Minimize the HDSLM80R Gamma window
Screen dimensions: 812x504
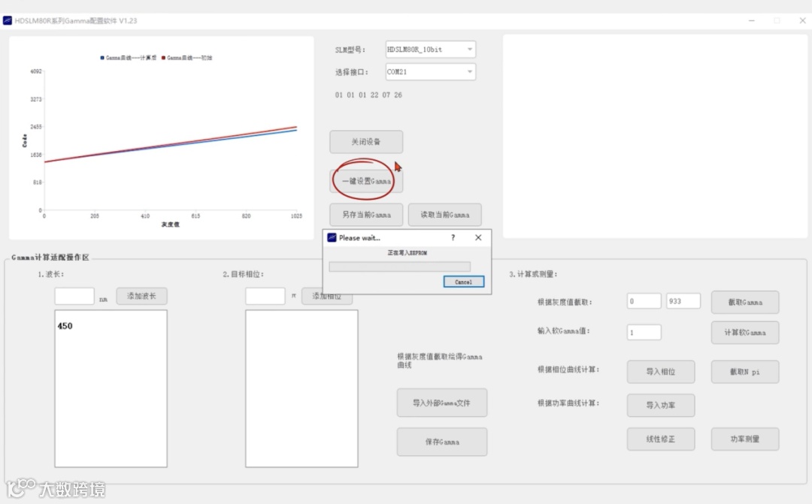click(x=751, y=21)
